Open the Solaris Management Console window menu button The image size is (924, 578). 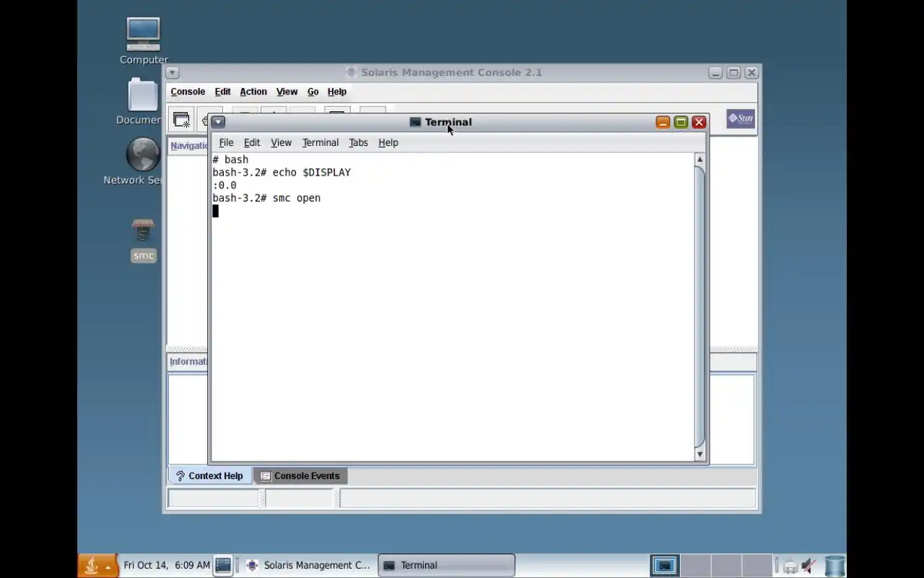click(x=172, y=72)
